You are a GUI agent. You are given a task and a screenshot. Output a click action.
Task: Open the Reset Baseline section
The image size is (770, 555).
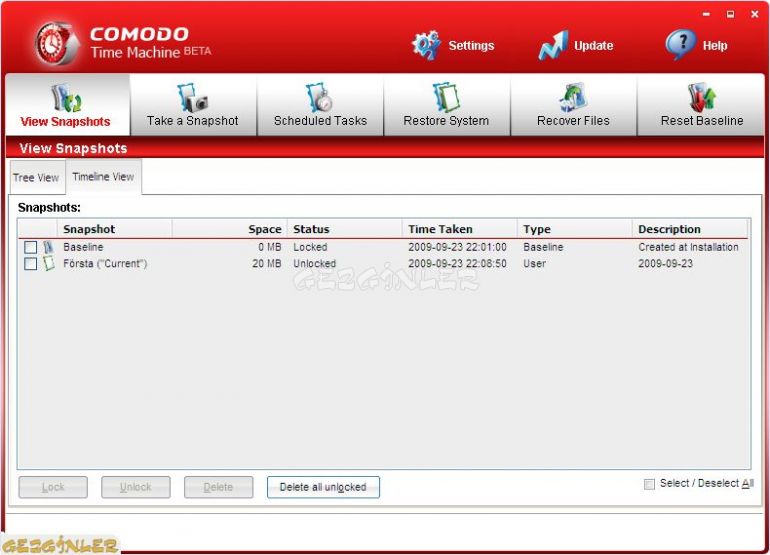pyautogui.click(x=701, y=105)
